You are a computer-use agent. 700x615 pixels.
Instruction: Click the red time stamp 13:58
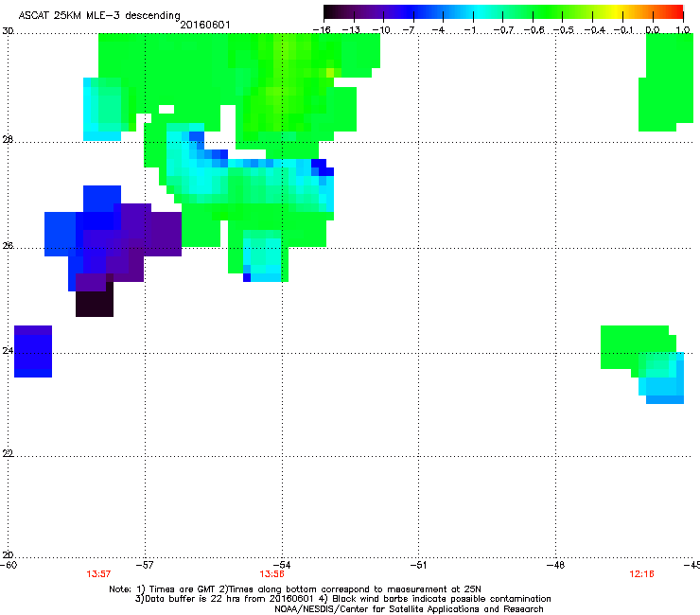click(x=271, y=574)
